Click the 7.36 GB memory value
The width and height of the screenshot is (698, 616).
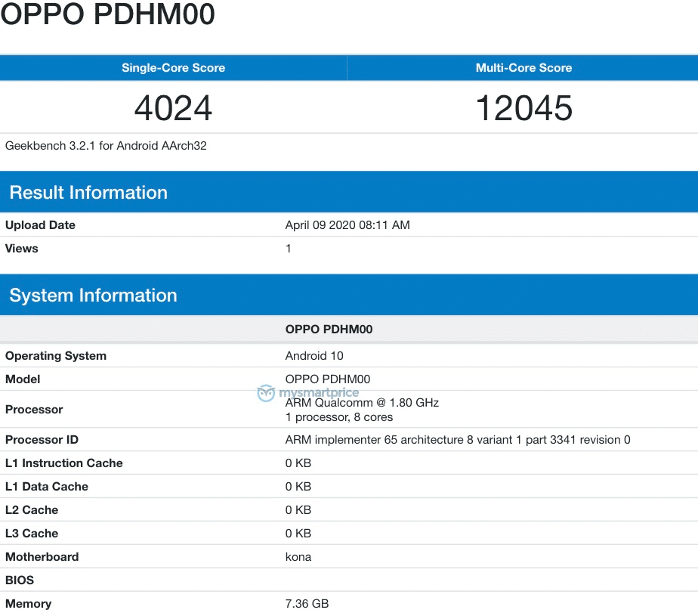click(305, 604)
